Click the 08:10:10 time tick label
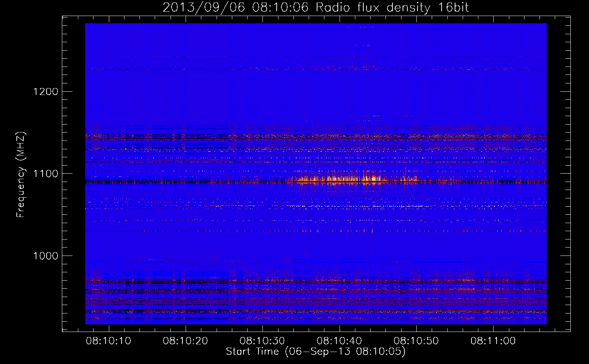Image resolution: width=589 pixels, height=364 pixels. point(108,341)
